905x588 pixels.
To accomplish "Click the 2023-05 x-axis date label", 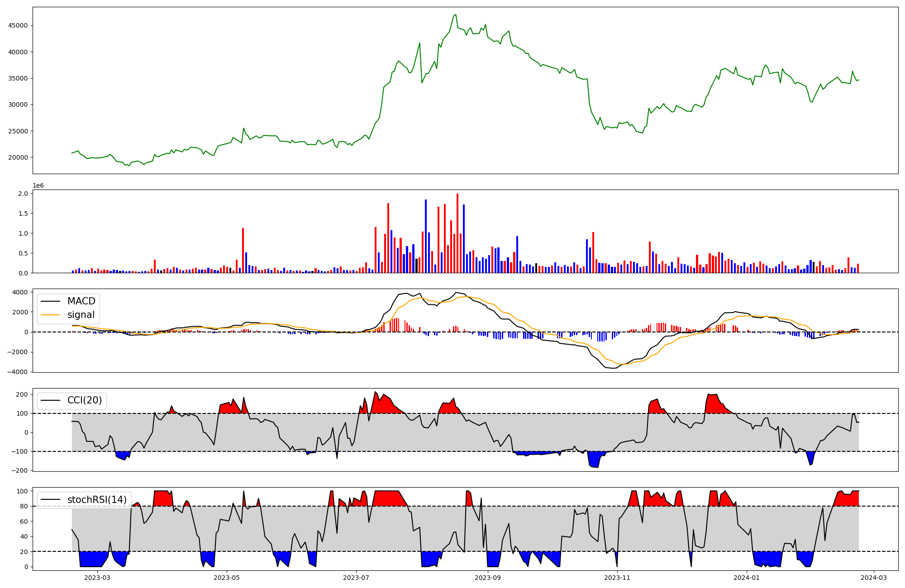I will 227,578.
